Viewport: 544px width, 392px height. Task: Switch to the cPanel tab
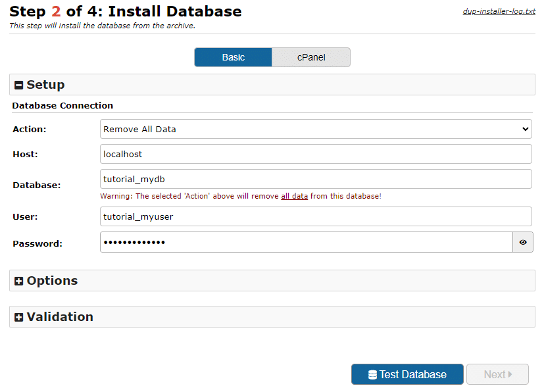(310, 57)
